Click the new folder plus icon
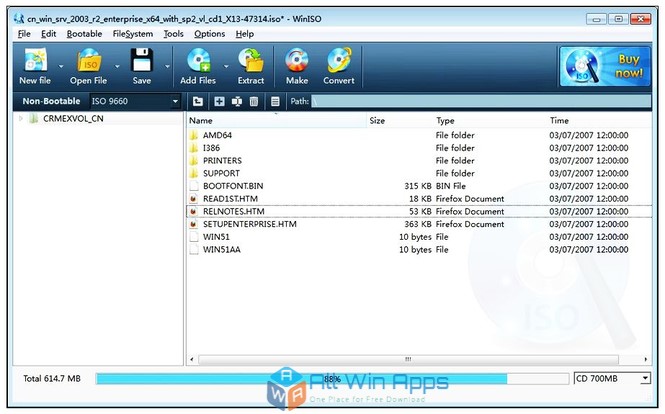Screen dimensions: 665x414 (x=219, y=101)
